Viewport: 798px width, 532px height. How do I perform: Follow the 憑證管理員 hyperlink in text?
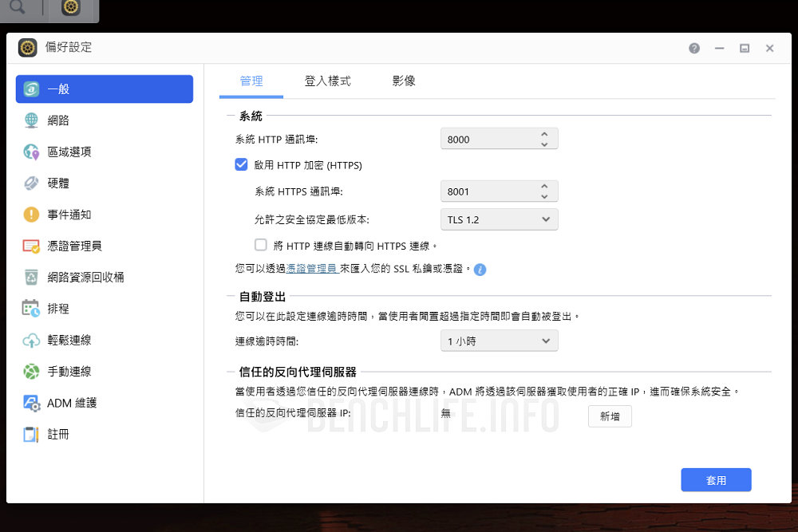click(x=311, y=269)
